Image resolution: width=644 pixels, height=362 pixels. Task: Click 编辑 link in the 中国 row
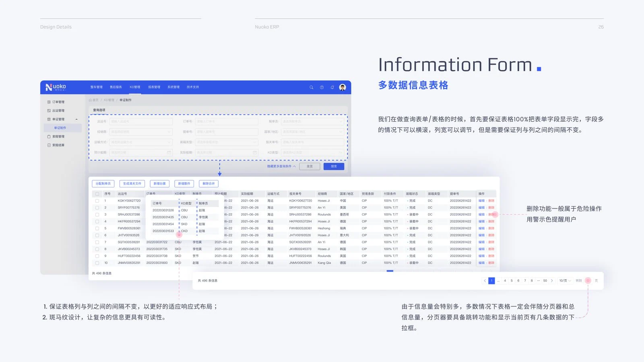pyautogui.click(x=481, y=201)
